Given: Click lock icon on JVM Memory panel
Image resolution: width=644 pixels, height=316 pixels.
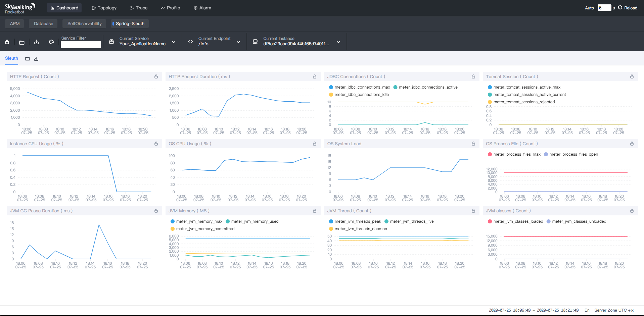Looking at the screenshot, I should point(315,211).
